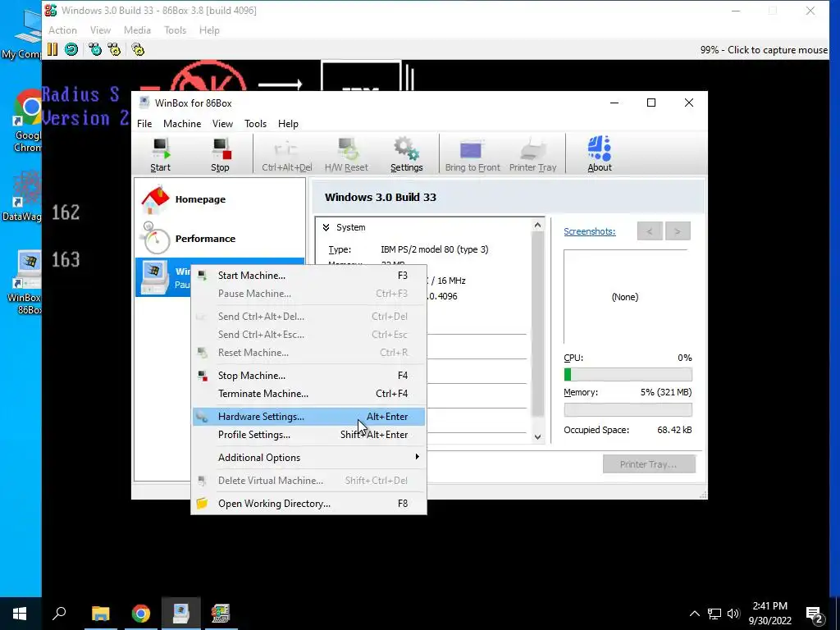Screen dimensions: 840x630
Task: Click the Ctrl+Alt+Del toolbar icon
Action: coord(286,154)
